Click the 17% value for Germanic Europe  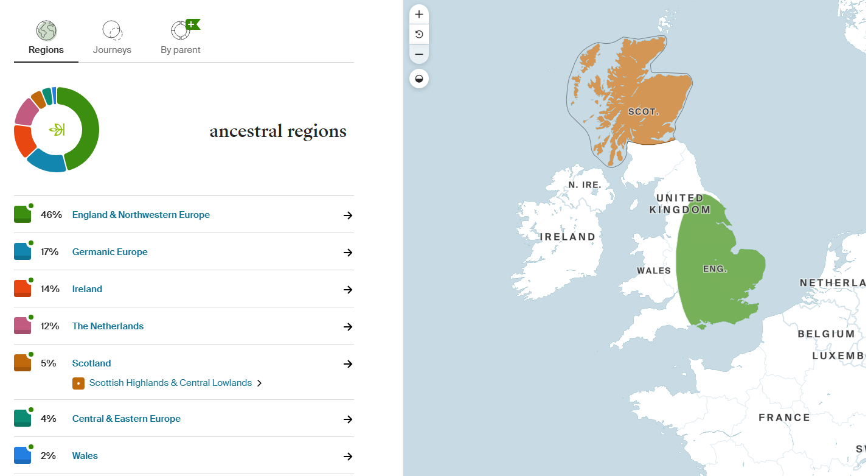point(49,252)
